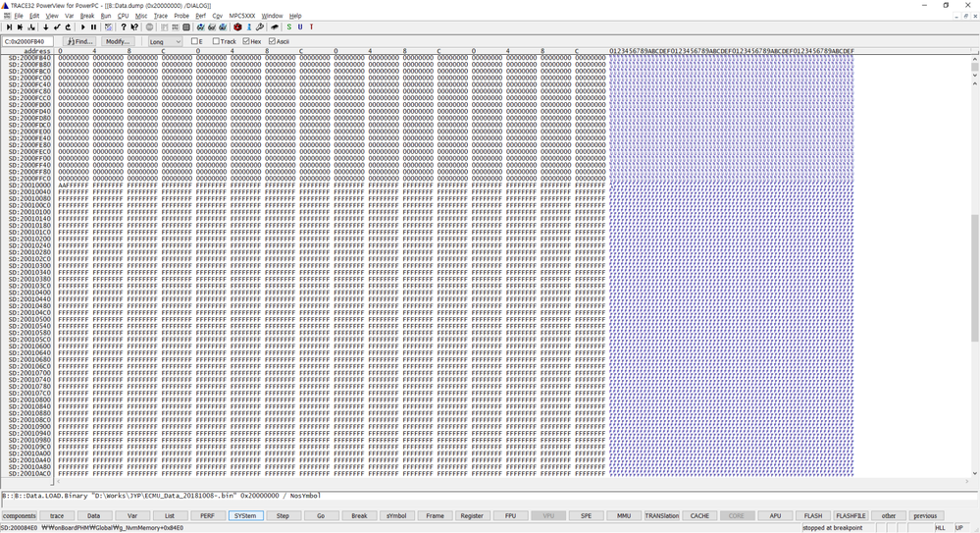Click the Go play icon
980x533 pixels.
click(x=82, y=27)
